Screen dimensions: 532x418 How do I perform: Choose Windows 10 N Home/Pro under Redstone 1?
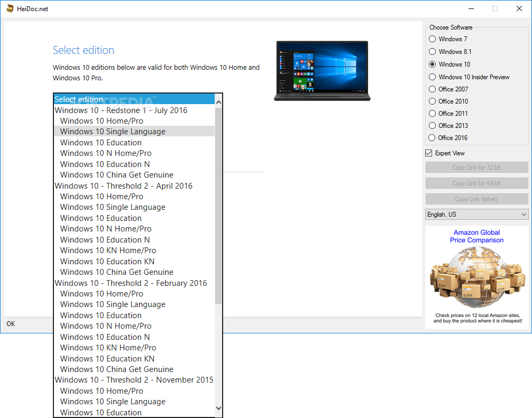point(134,153)
